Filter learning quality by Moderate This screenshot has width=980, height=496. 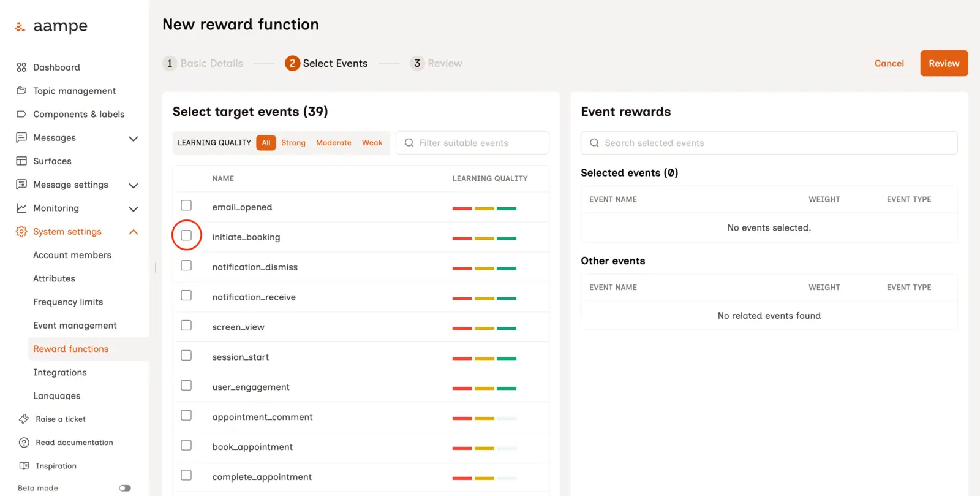[334, 143]
